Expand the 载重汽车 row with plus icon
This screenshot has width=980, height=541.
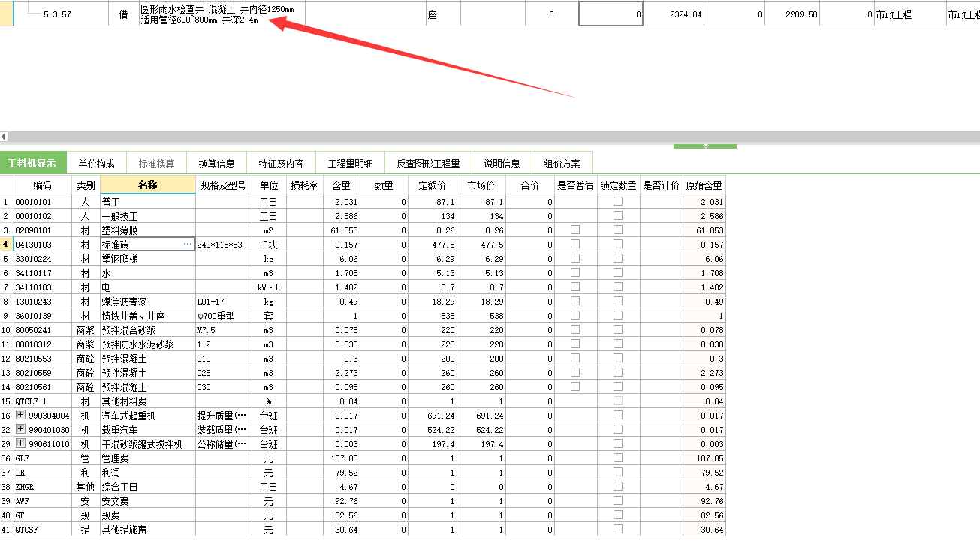click(20, 430)
